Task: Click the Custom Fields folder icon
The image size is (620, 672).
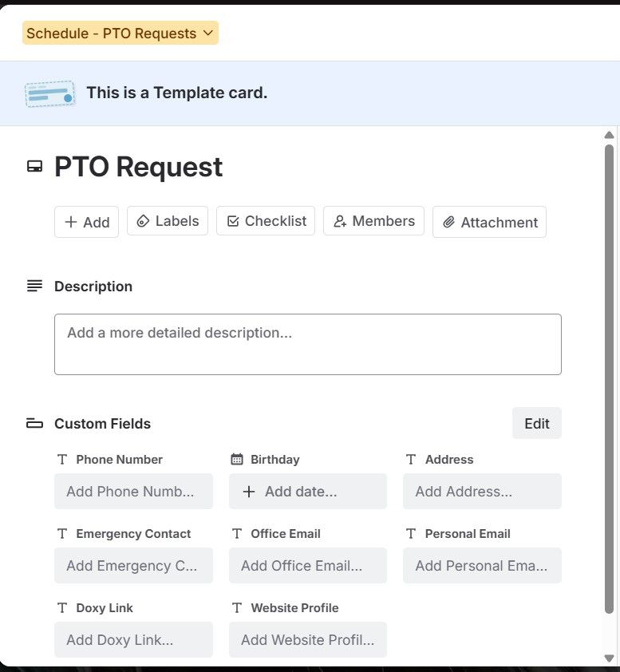Action: pyautogui.click(x=34, y=423)
